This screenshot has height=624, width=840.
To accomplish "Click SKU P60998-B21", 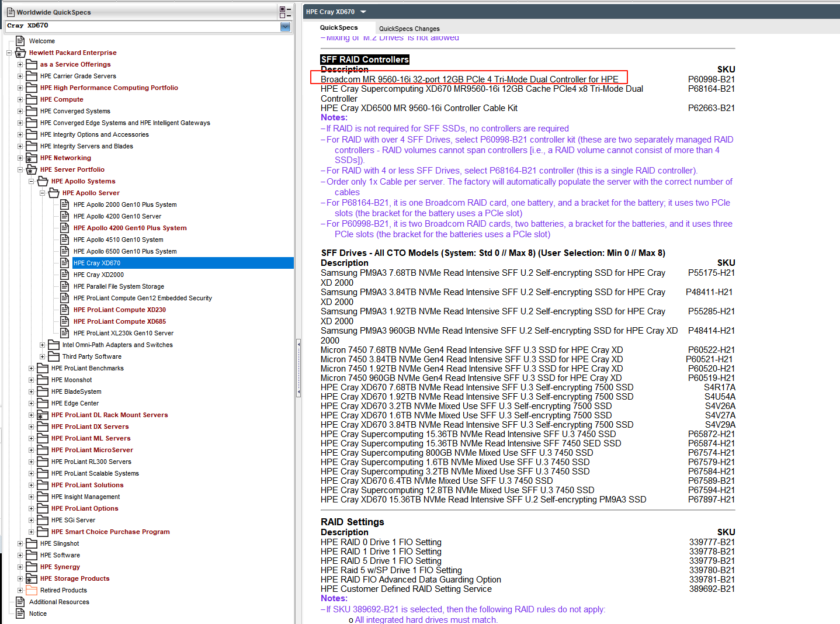I will click(x=711, y=79).
